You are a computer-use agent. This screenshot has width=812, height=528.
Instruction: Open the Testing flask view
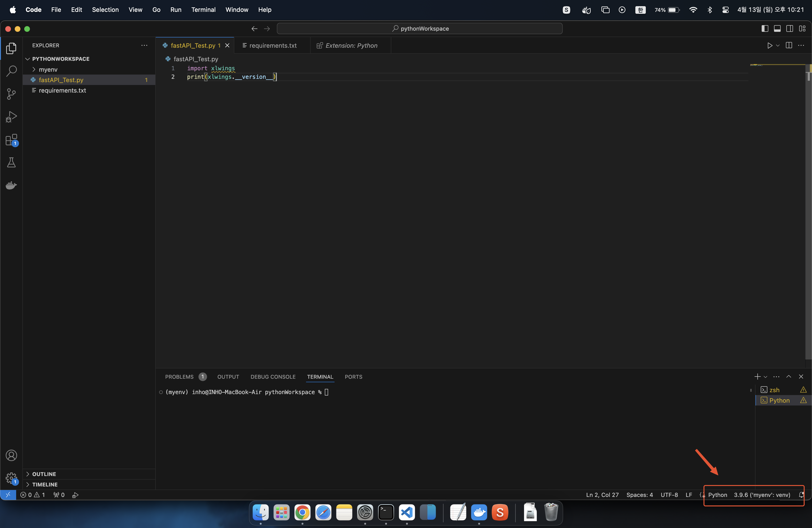(x=11, y=163)
